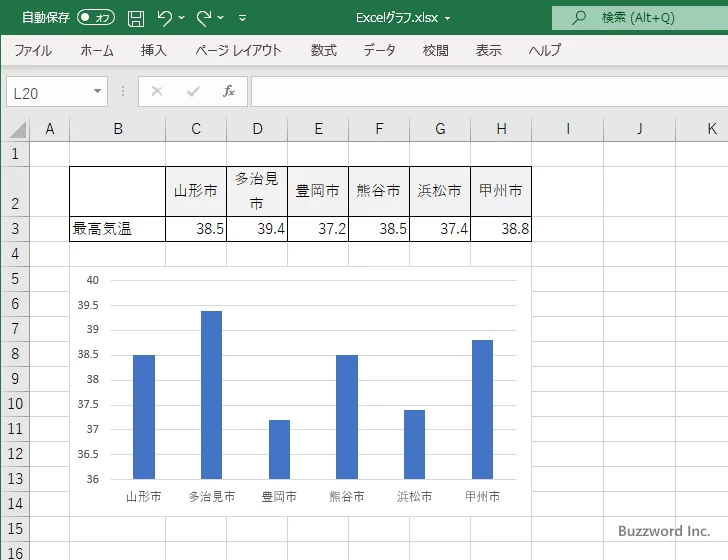Click the Name Box showing L20
Image resolution: width=728 pixels, height=560 pixels.
coord(49,92)
